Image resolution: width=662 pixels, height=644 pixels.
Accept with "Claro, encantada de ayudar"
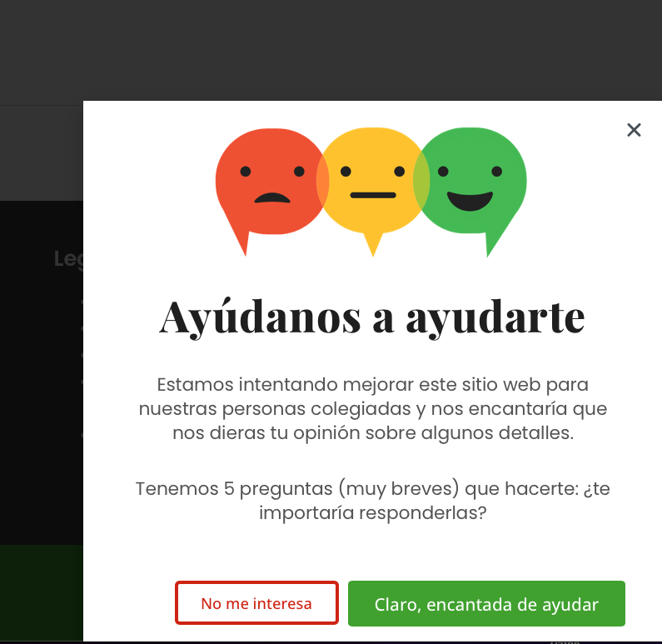pos(486,603)
